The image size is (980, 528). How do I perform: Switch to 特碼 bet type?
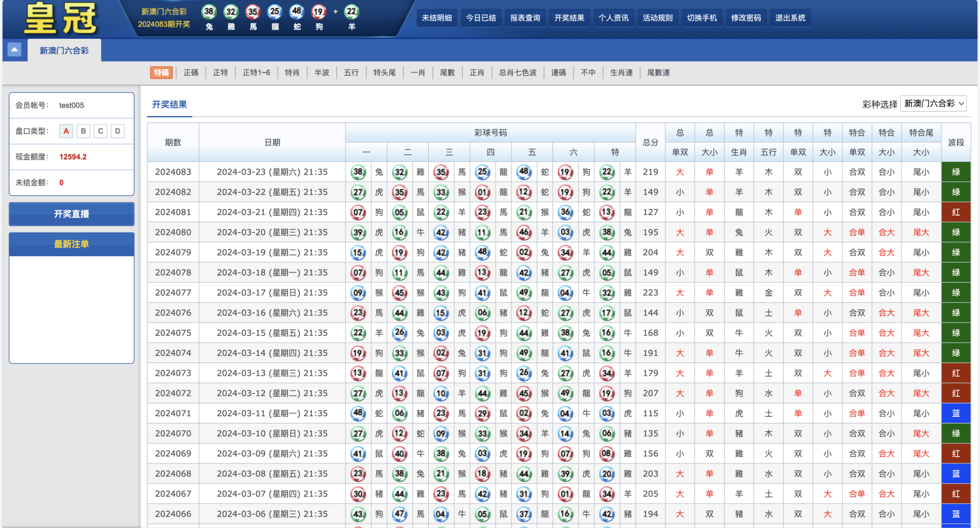161,72
